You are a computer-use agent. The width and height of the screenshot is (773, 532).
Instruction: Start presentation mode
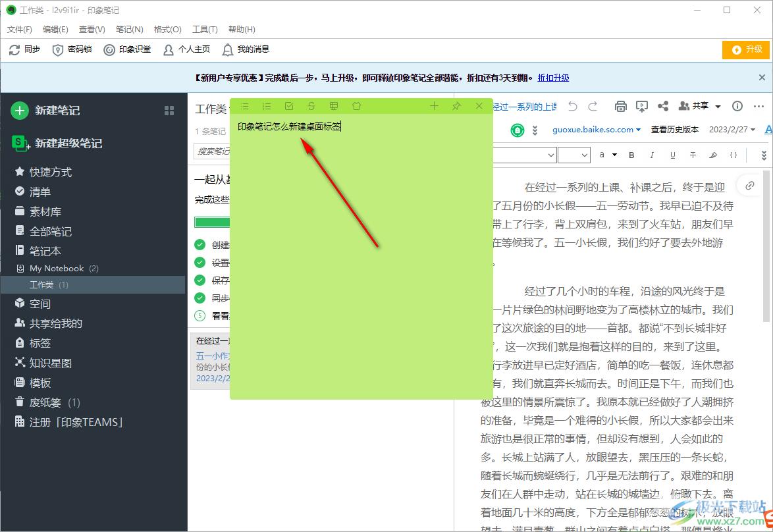click(x=642, y=106)
